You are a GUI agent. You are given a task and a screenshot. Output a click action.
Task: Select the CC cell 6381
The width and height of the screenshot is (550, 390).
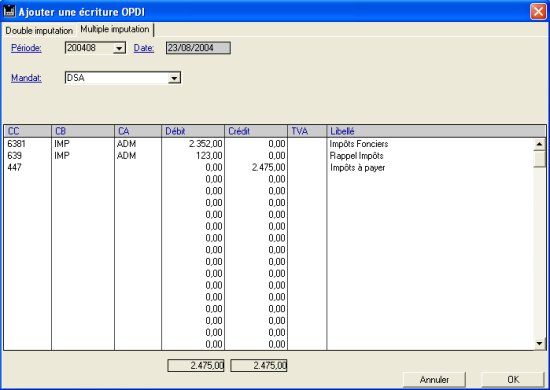[16, 144]
